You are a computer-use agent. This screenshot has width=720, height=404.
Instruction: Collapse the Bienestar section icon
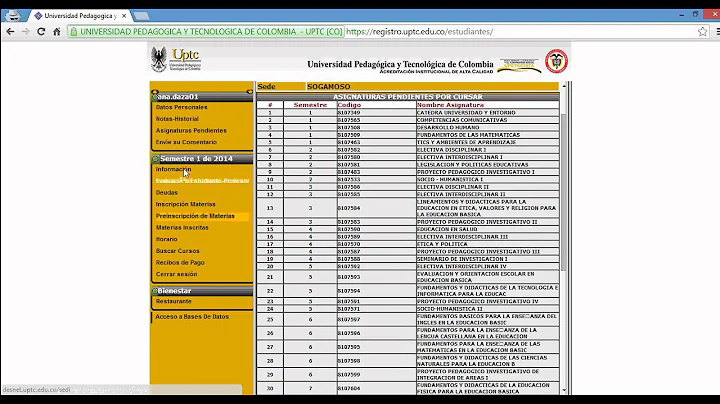pyautogui.click(x=155, y=291)
